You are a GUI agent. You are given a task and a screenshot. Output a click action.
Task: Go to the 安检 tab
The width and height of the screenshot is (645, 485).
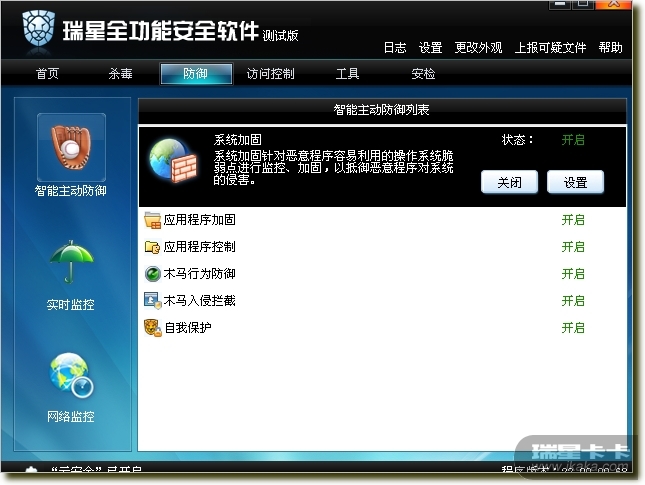423,74
